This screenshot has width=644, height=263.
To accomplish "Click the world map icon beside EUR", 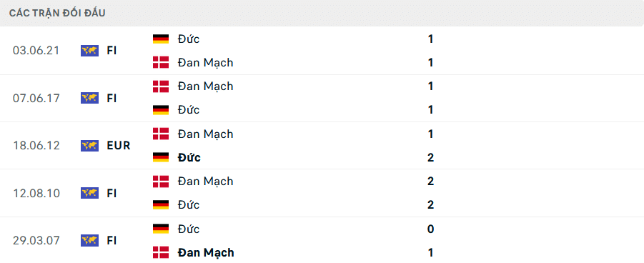I will tap(89, 146).
